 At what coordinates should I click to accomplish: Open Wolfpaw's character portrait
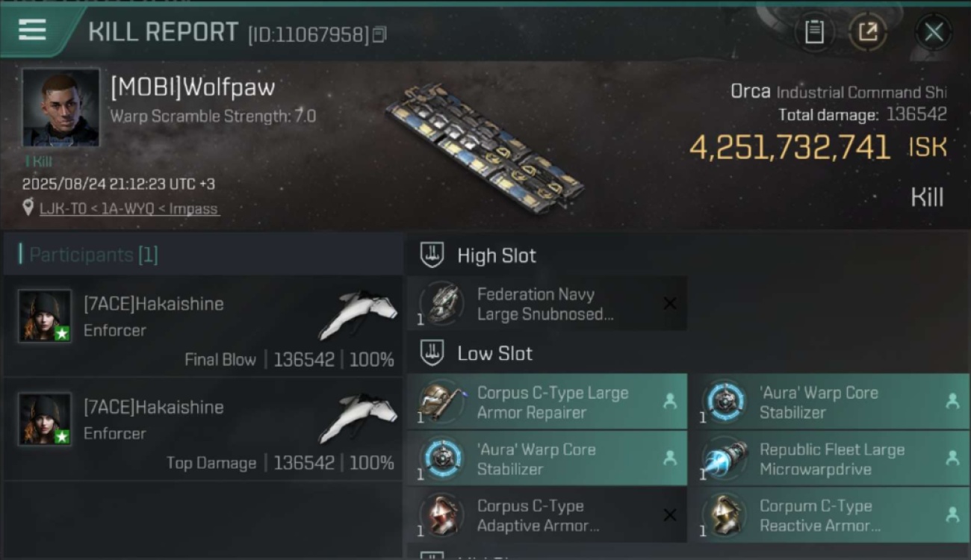click(61, 108)
